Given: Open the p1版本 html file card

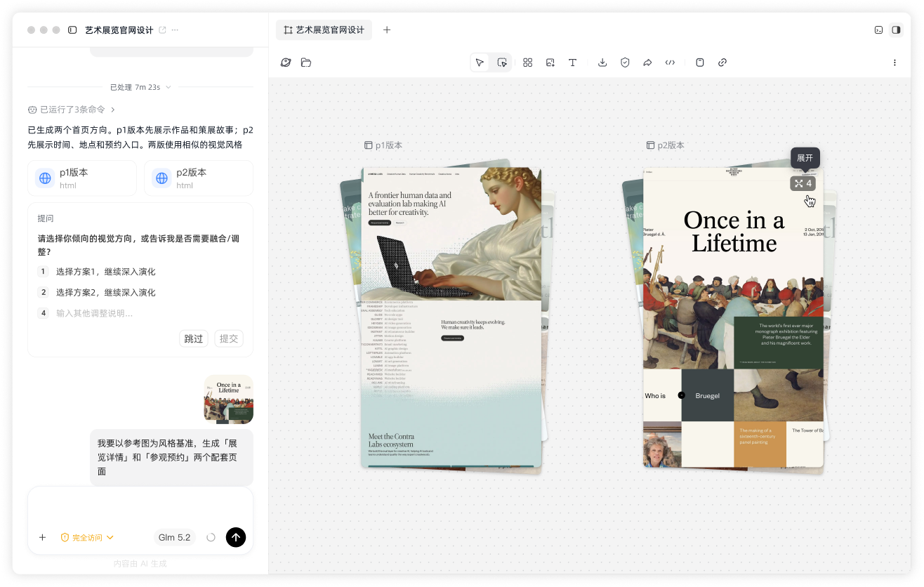Looking at the screenshot, I should (82, 178).
